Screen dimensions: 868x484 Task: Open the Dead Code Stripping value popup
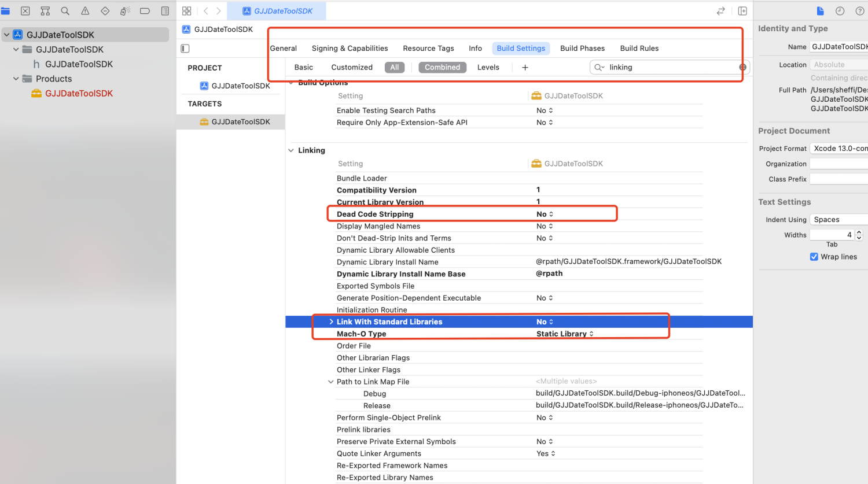[545, 215]
